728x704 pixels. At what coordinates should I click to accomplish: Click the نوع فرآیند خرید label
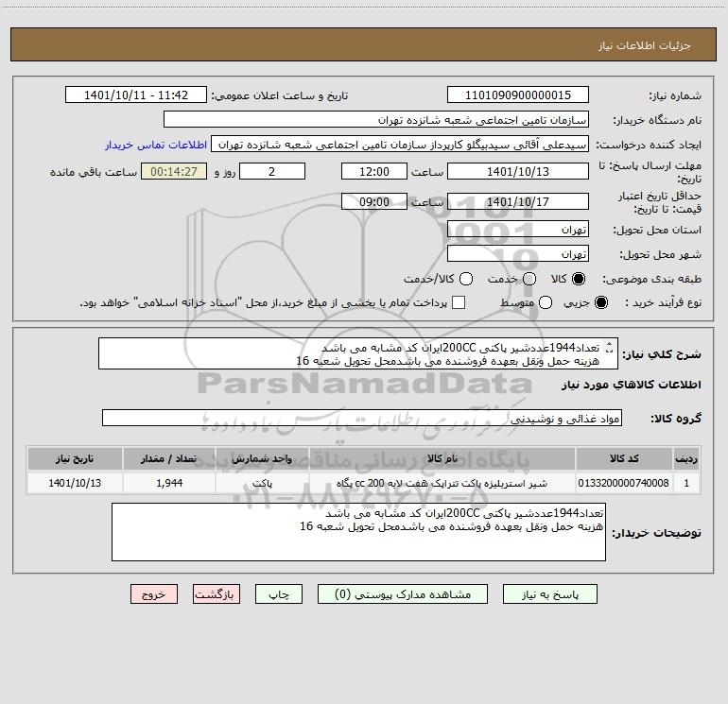pos(662,302)
